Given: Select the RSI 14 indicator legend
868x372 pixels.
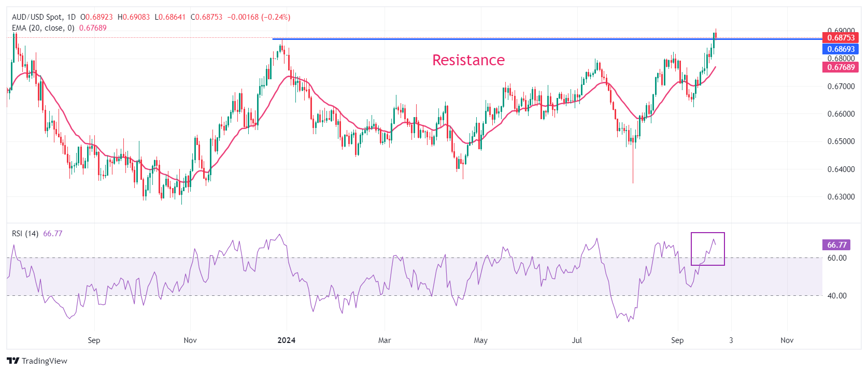Looking at the screenshot, I should point(25,234).
